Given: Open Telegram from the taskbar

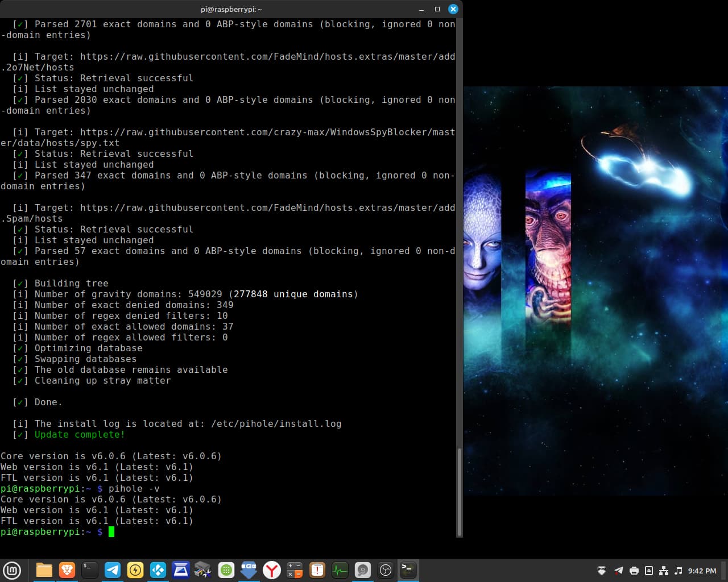Looking at the screenshot, I should pos(113,570).
